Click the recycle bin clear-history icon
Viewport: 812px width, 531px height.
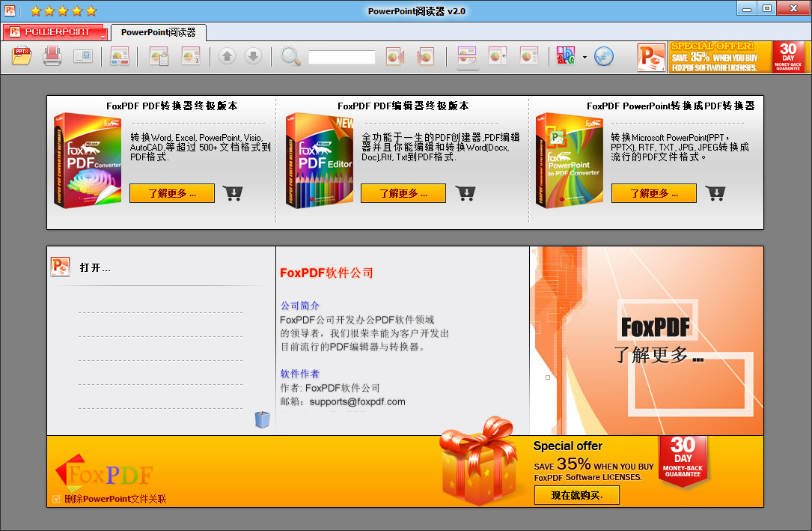[x=263, y=419]
